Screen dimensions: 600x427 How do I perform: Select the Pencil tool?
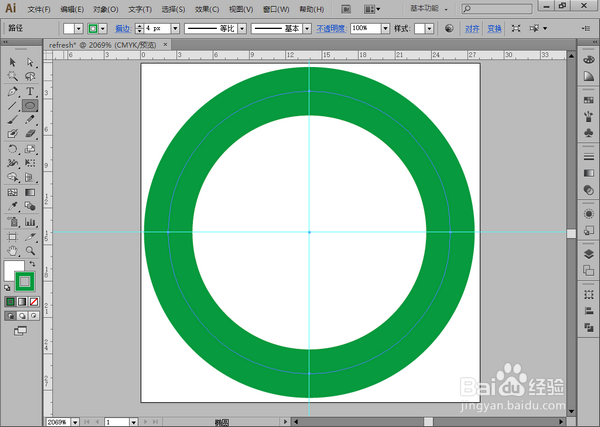pos(30,120)
